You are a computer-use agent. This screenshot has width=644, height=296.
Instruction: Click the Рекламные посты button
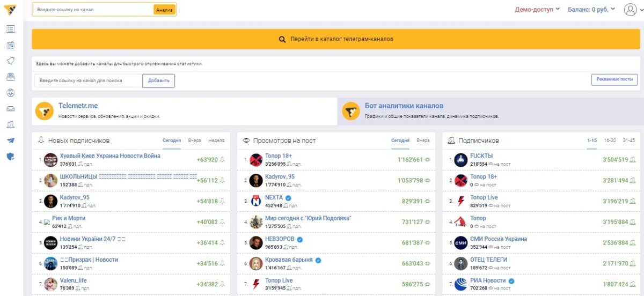pos(614,80)
